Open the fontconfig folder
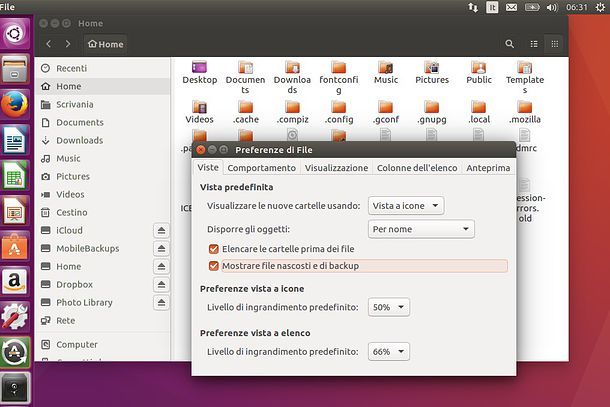The width and height of the screenshot is (610, 407). (x=339, y=77)
